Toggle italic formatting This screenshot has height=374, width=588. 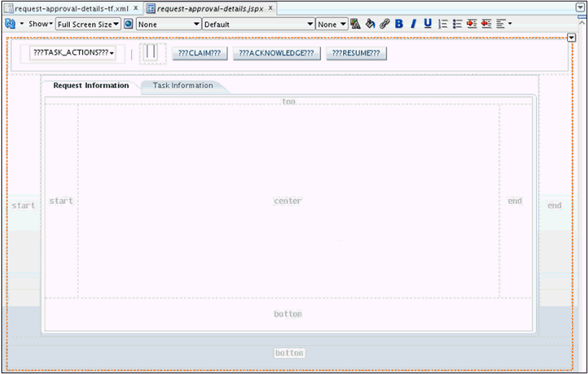[413, 24]
